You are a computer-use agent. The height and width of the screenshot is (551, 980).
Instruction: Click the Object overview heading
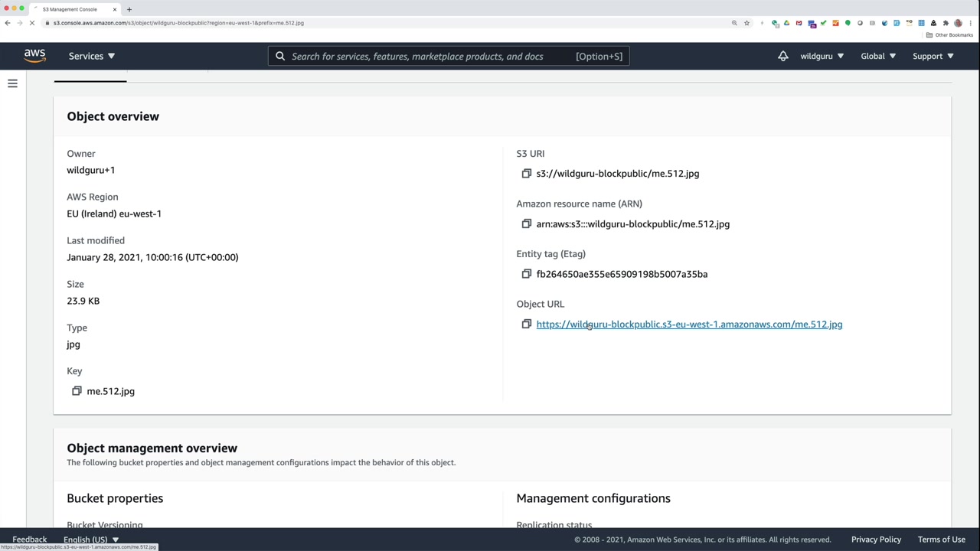pos(113,116)
